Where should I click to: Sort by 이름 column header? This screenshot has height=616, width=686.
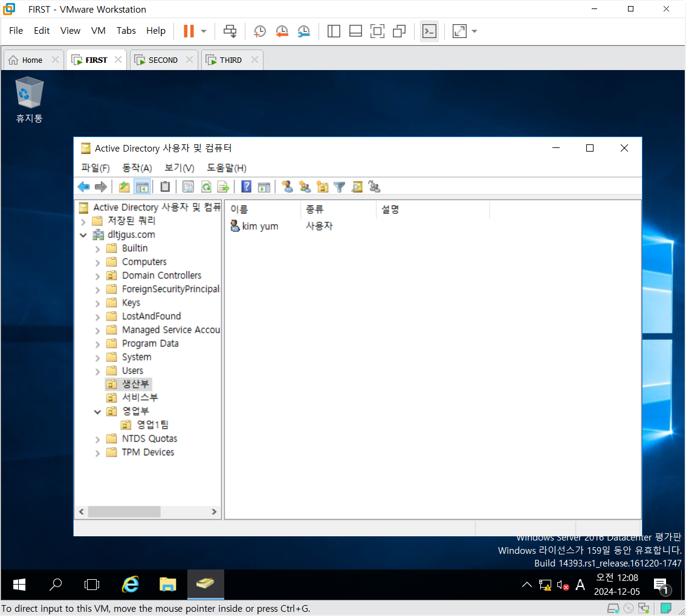(x=264, y=210)
